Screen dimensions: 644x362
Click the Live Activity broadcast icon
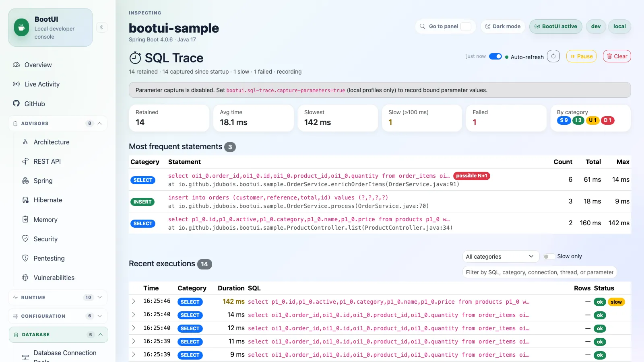pyautogui.click(x=16, y=84)
